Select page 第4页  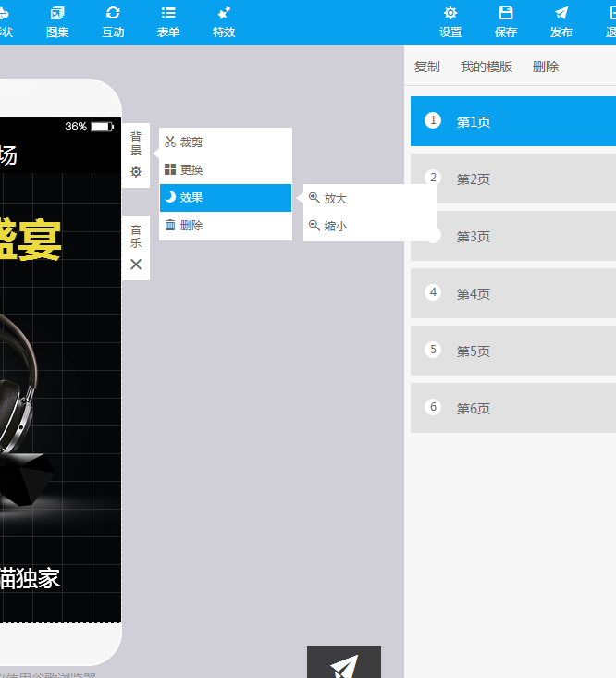pyautogui.click(x=513, y=293)
